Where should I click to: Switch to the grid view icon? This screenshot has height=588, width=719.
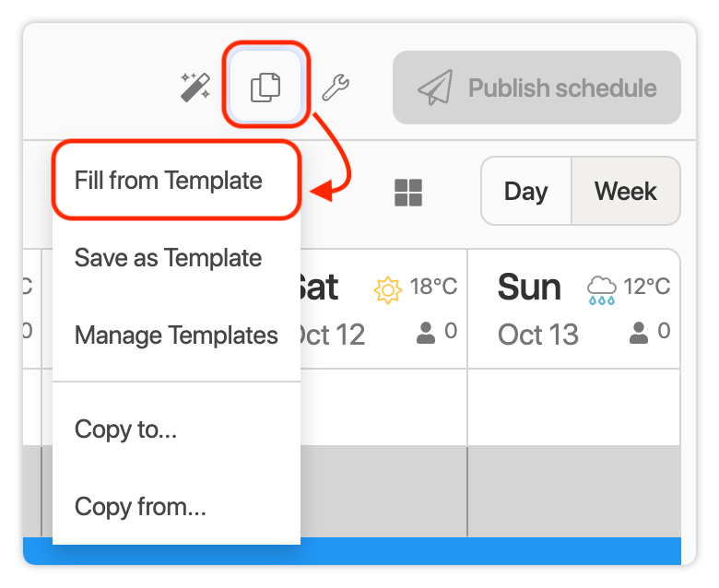coord(408,193)
